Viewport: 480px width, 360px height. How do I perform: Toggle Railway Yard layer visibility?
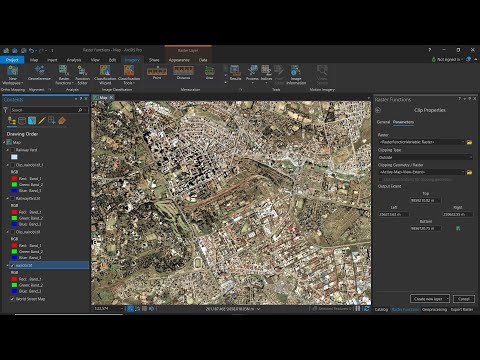(x=13, y=150)
